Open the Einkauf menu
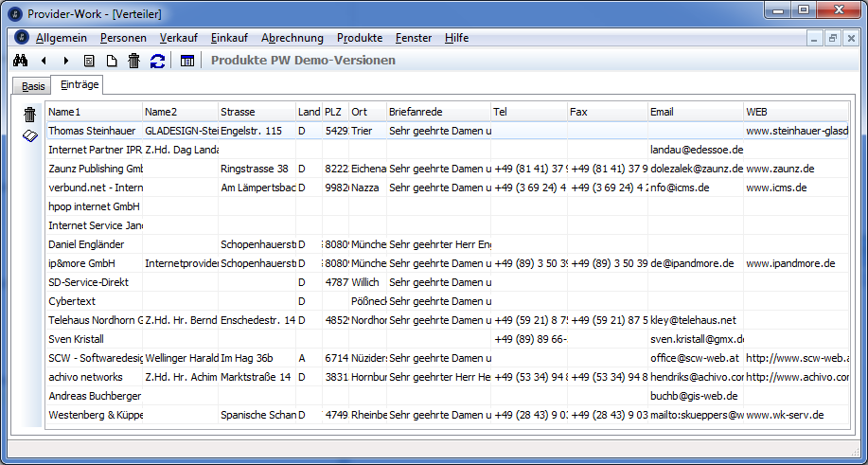This screenshot has height=465, width=868. pos(229,38)
